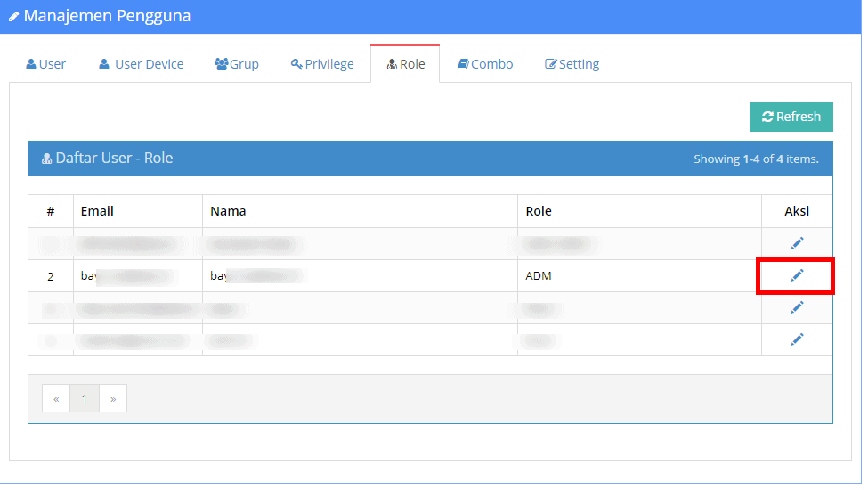The image size is (868, 490).
Task: Click the # column header
Action: [51, 211]
